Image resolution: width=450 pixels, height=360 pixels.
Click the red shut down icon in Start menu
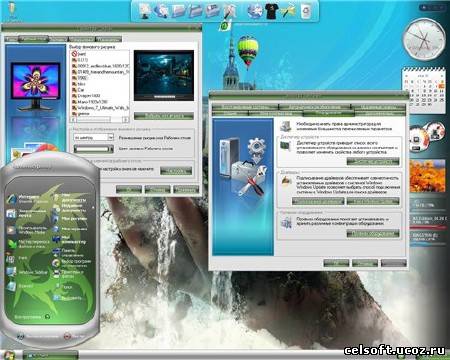tap(67, 336)
